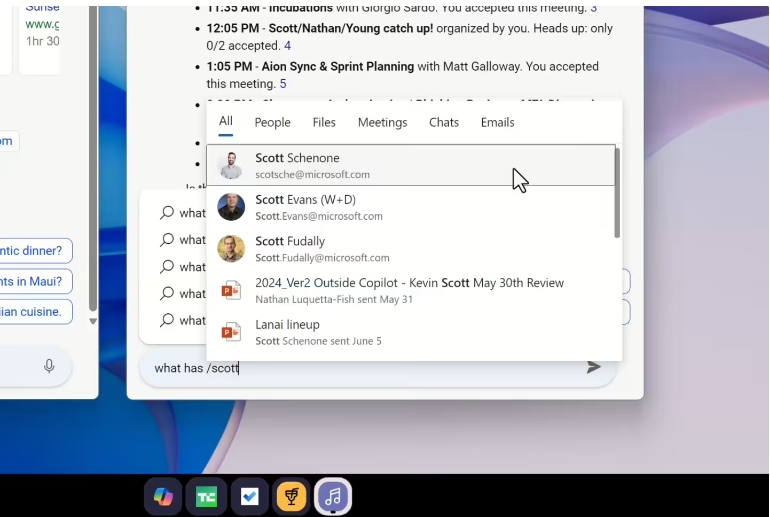Click 'Aion Sync & Sprint Planning' meeting text
The image size is (770, 517).
coord(338,66)
